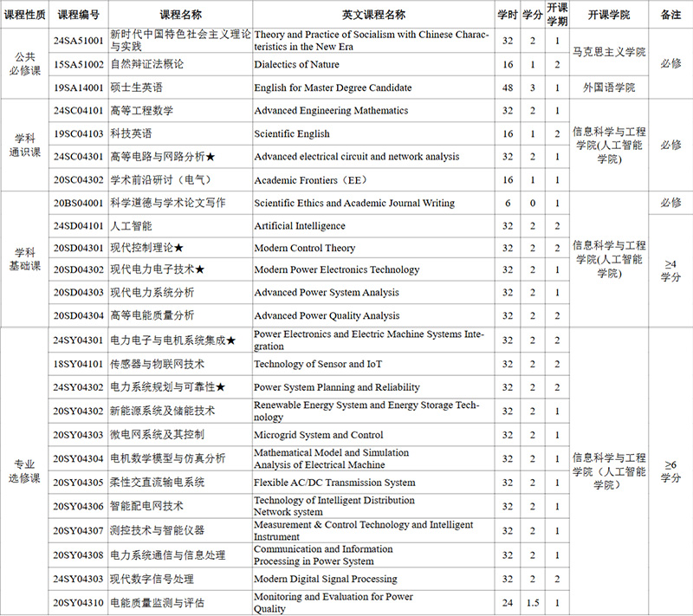Click course code 24SD04101
693x616 pixels.
tap(79, 226)
